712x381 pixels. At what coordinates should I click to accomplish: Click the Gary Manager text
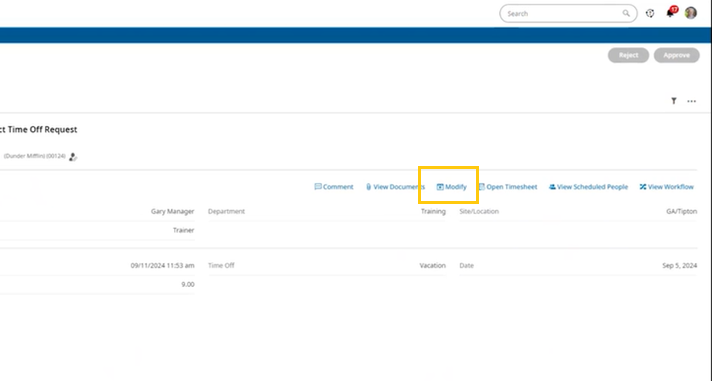173,211
